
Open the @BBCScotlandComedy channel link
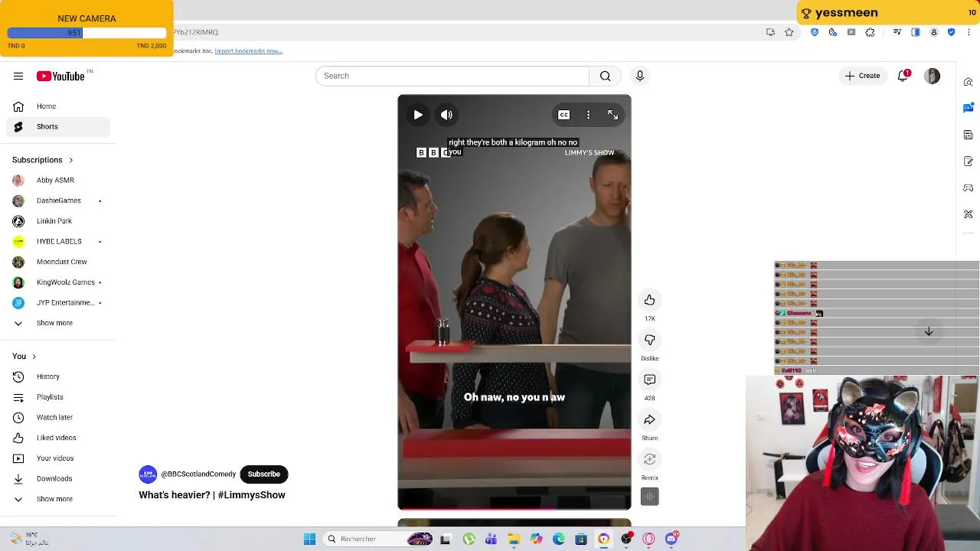198,474
